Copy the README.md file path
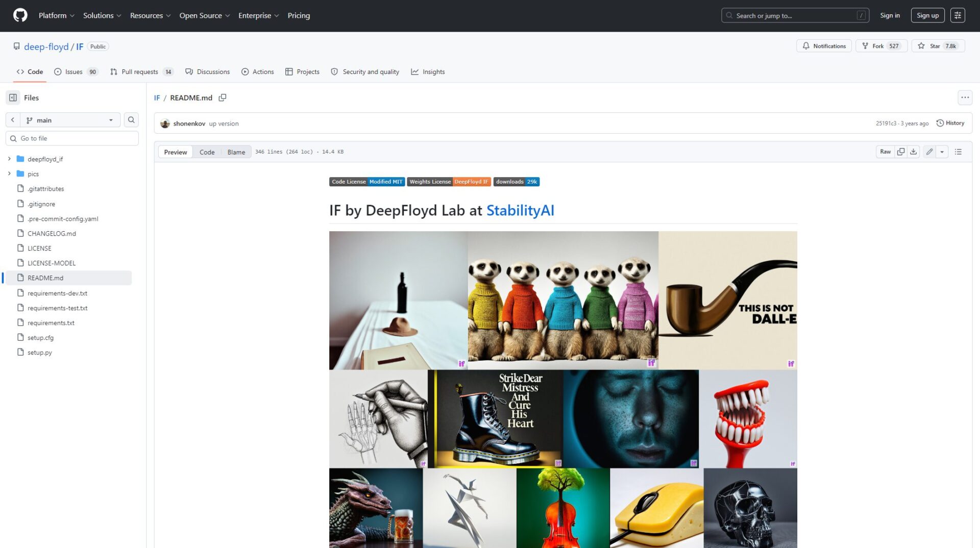Image resolution: width=980 pixels, height=548 pixels. tap(223, 97)
